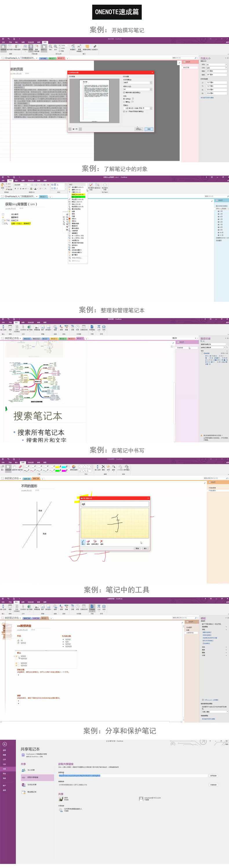Select 获取共享链接 in share options list
229x868 pixels.
click(37, 777)
